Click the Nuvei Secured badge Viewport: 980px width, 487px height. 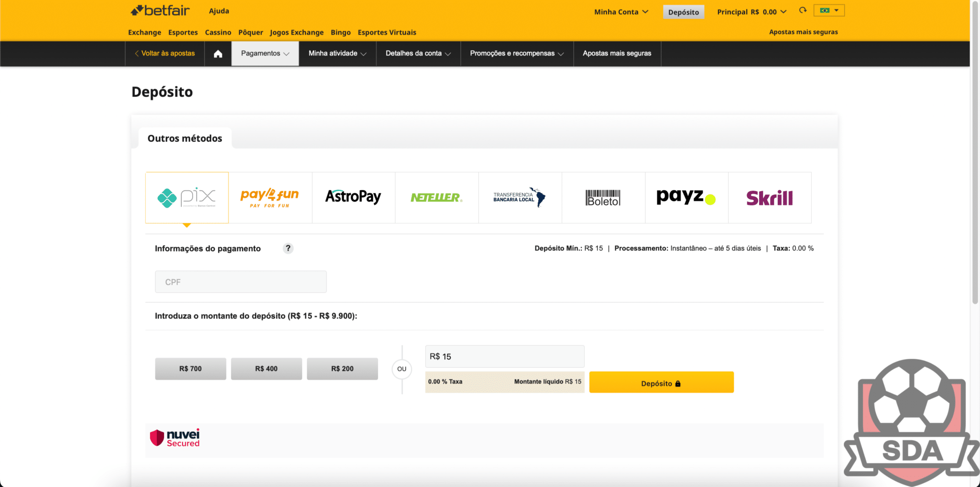175,438
